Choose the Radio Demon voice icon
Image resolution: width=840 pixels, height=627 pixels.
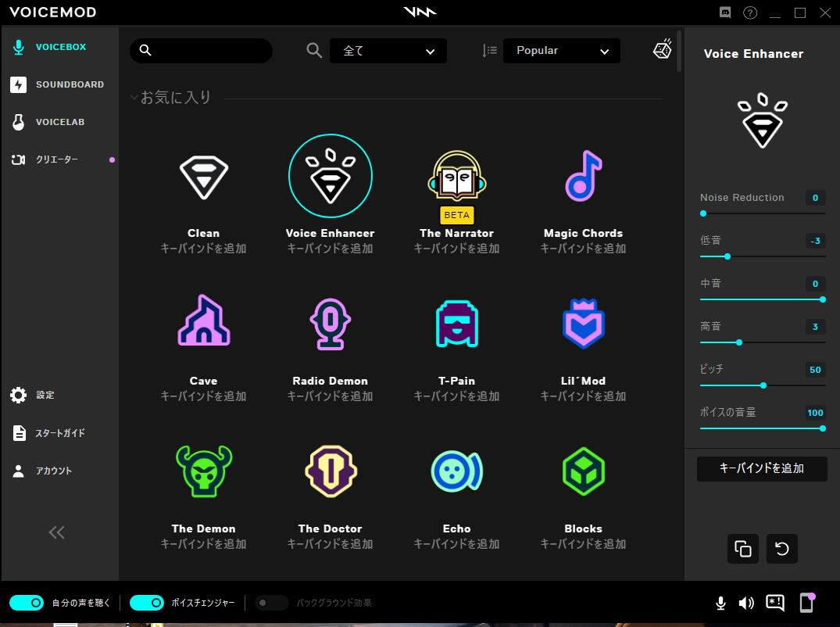coord(330,324)
